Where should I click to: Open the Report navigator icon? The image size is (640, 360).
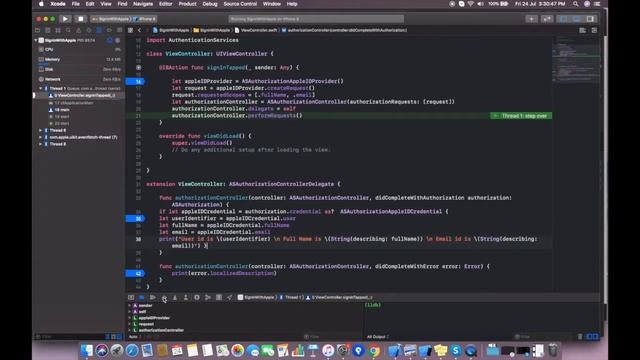pos(119,30)
